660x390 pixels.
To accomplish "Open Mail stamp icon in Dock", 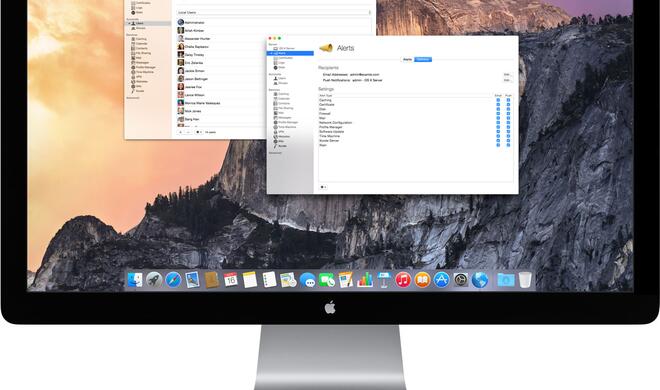I will point(192,280).
